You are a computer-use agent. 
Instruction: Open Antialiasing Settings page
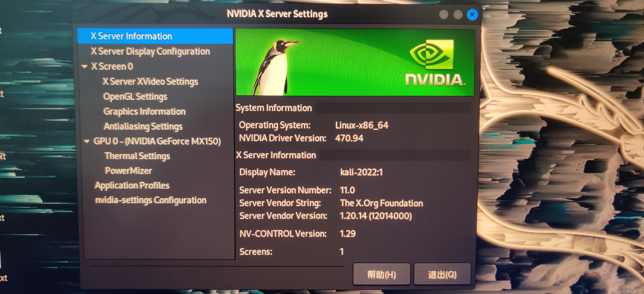143,126
